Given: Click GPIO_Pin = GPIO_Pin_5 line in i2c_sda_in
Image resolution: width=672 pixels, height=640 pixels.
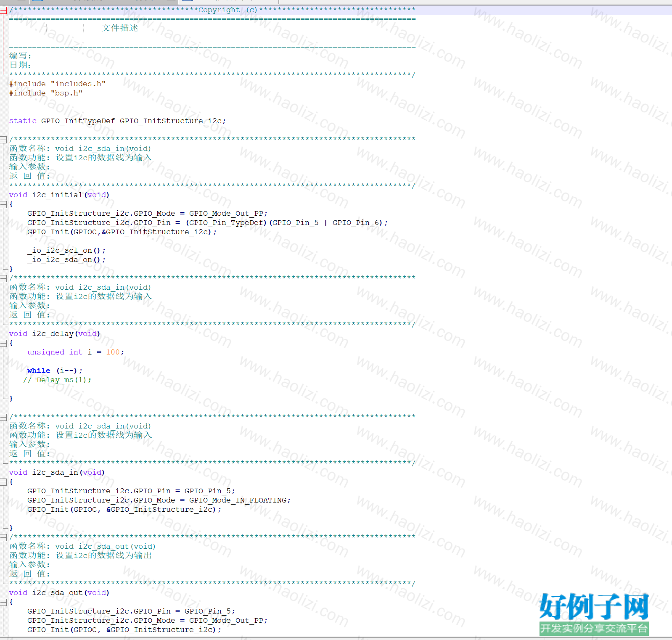Looking at the screenshot, I should coord(131,491).
